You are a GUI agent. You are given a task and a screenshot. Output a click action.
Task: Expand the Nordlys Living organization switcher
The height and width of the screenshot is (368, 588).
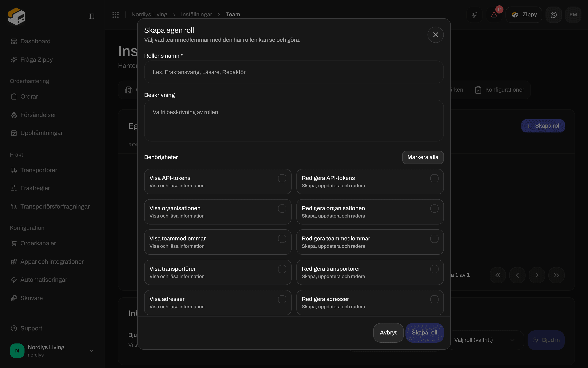(x=52, y=351)
